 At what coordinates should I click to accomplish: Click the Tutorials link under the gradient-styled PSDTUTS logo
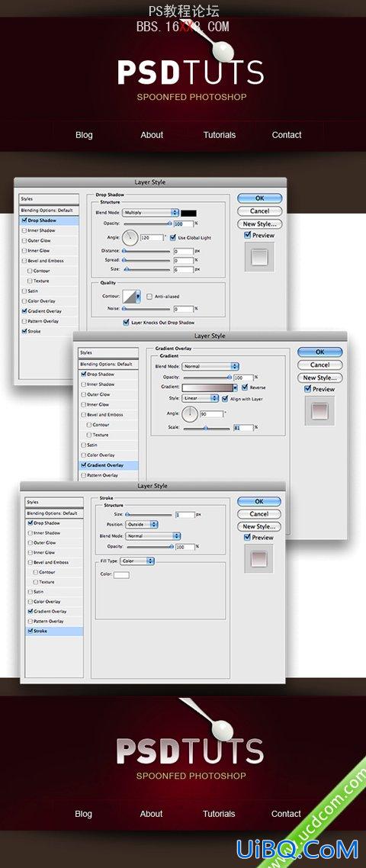click(219, 814)
